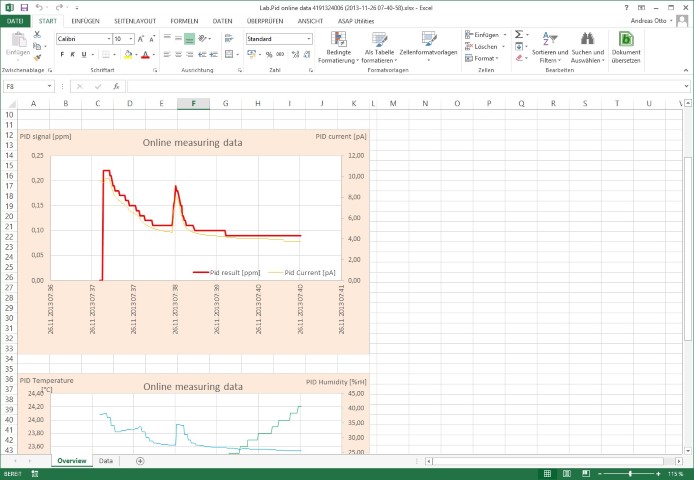This screenshot has height=480, width=694.
Task: Open the DATEI file menu
Action: coord(16,20)
